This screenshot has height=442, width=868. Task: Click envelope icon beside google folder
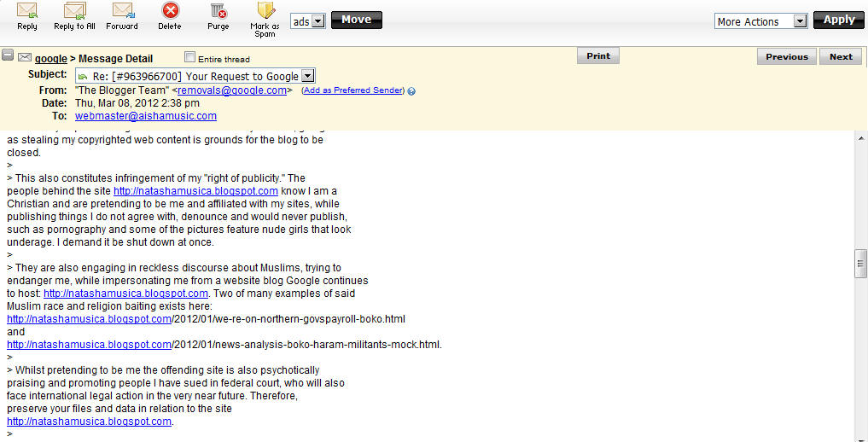pyautogui.click(x=25, y=57)
